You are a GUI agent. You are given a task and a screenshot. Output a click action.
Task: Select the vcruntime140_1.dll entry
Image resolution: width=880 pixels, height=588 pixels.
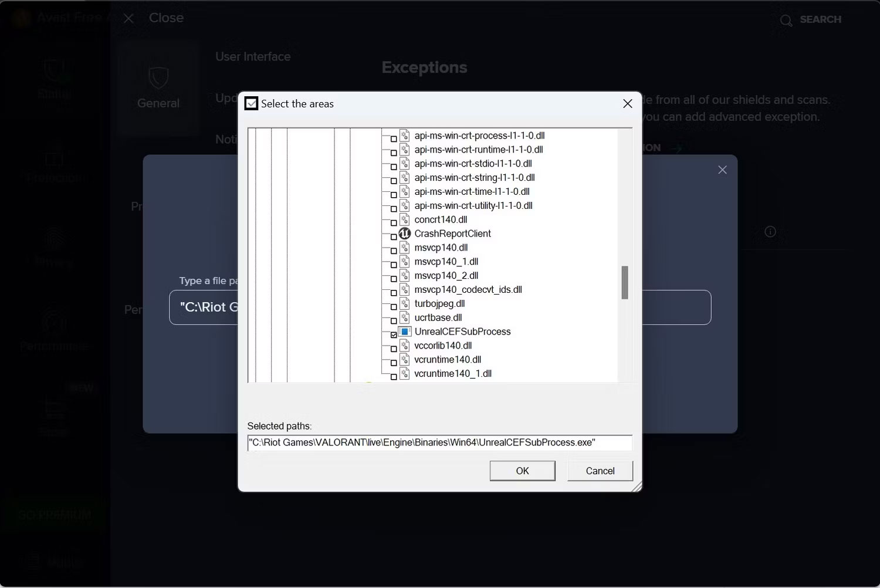(453, 374)
